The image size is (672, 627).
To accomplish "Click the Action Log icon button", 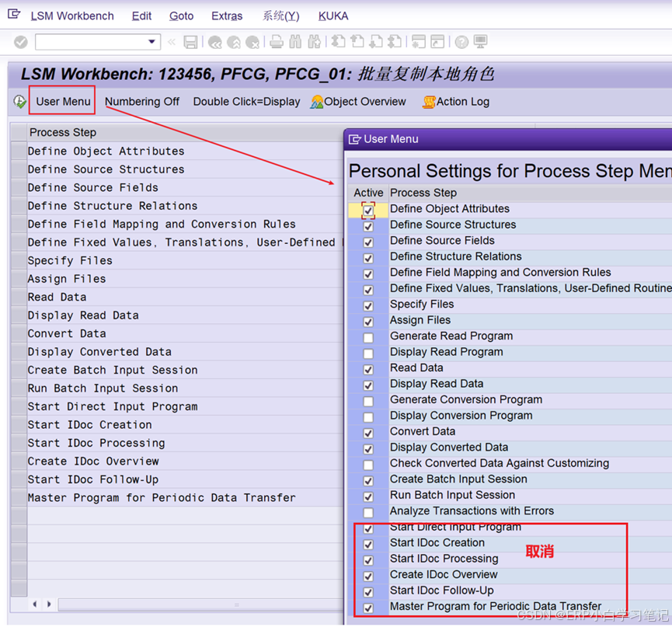I will (x=455, y=102).
